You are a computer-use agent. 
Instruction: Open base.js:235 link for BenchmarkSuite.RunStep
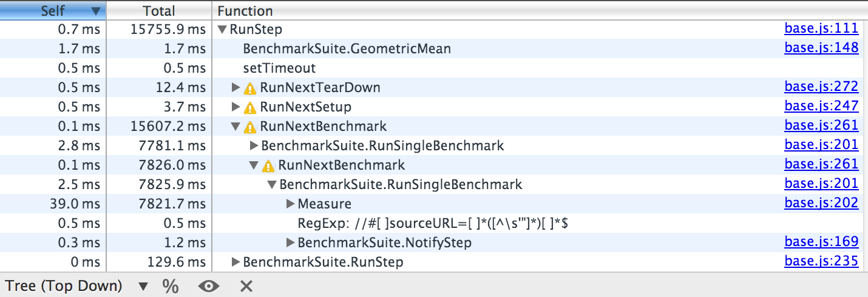coord(821,261)
